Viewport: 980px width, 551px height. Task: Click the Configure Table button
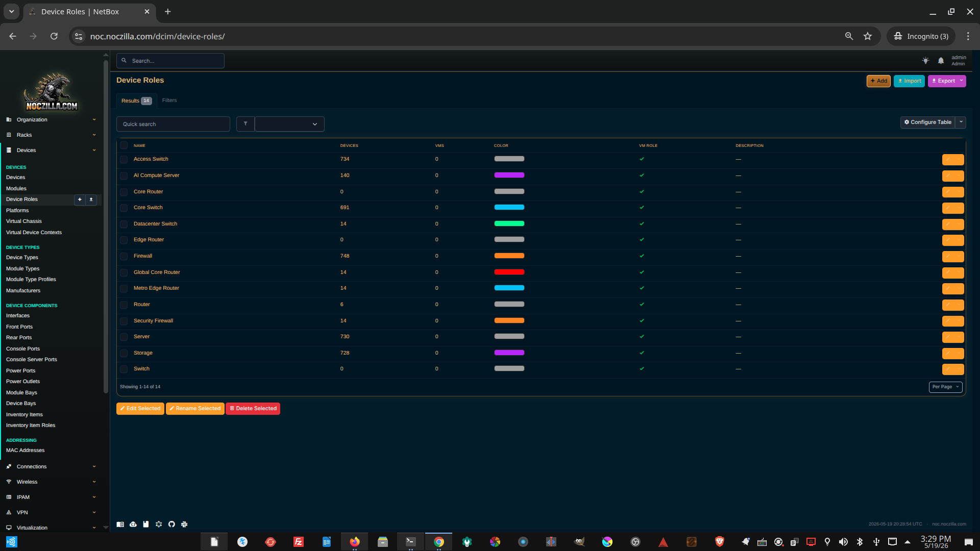pyautogui.click(x=928, y=122)
